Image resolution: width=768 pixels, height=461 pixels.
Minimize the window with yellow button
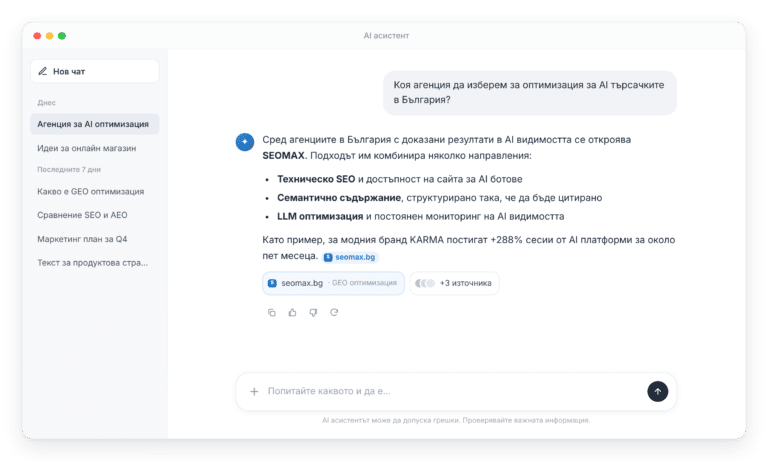49,36
